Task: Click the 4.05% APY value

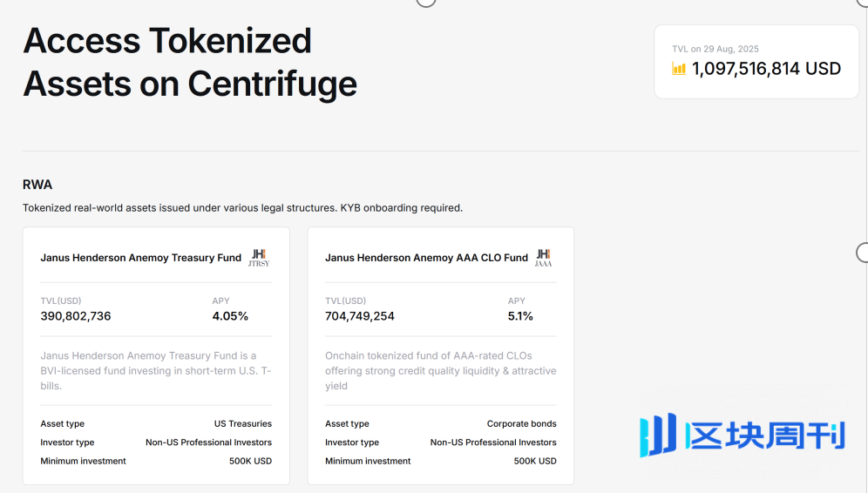Action: point(230,316)
